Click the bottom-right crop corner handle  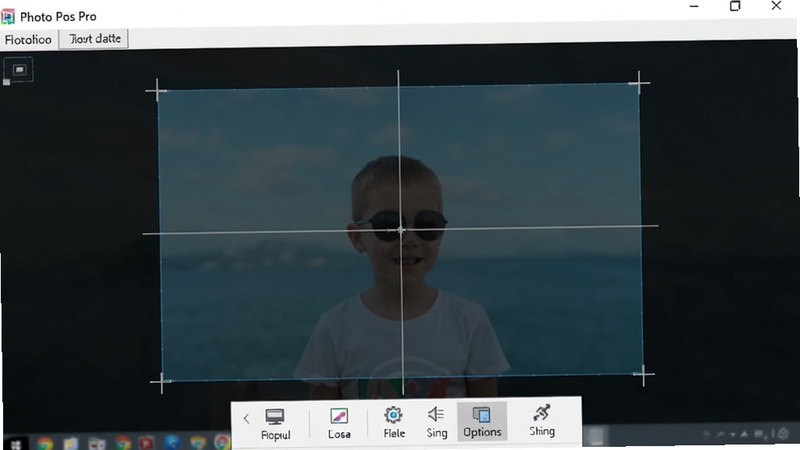click(x=643, y=374)
